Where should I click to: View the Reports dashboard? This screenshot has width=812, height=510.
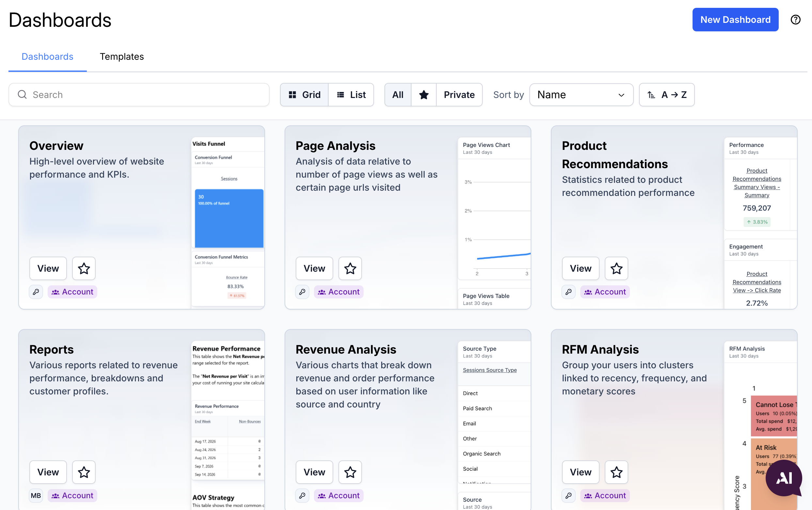(48, 472)
